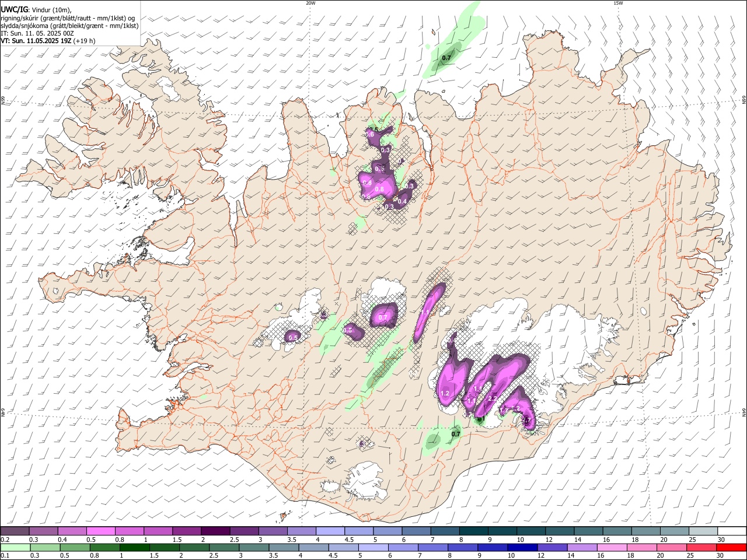This screenshot has width=747, height=560.
Task: Pick the 0.2 mauve swatch, upper legend
Action: (x=15, y=531)
